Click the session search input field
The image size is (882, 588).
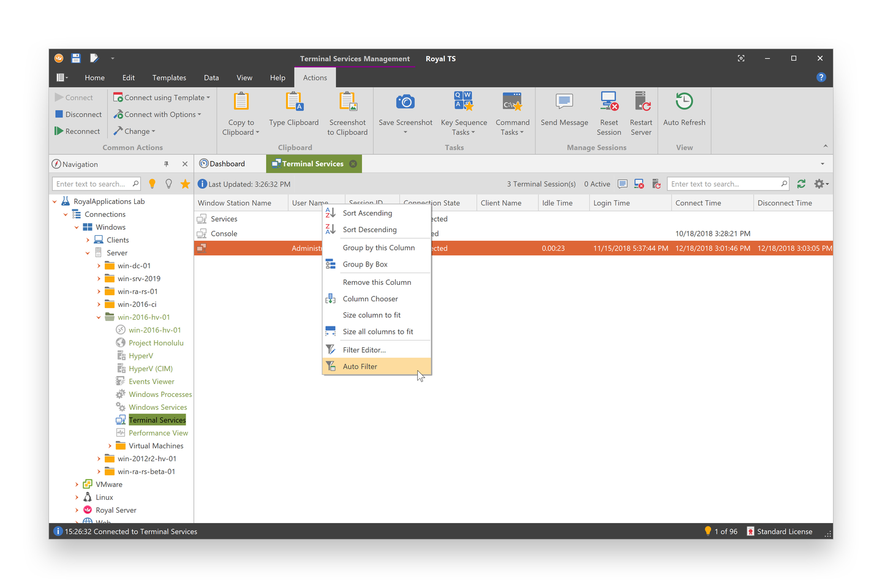723,184
